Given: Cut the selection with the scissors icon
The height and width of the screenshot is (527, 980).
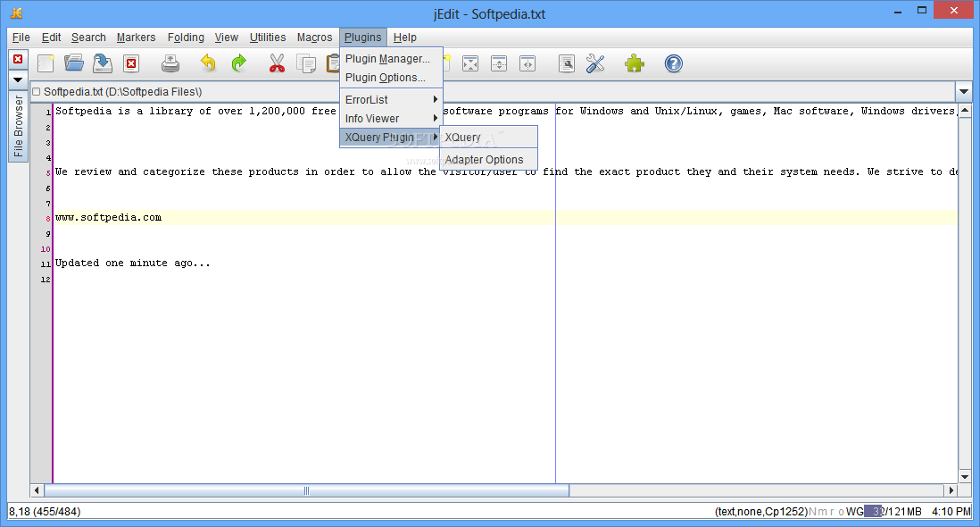Looking at the screenshot, I should click(x=277, y=63).
